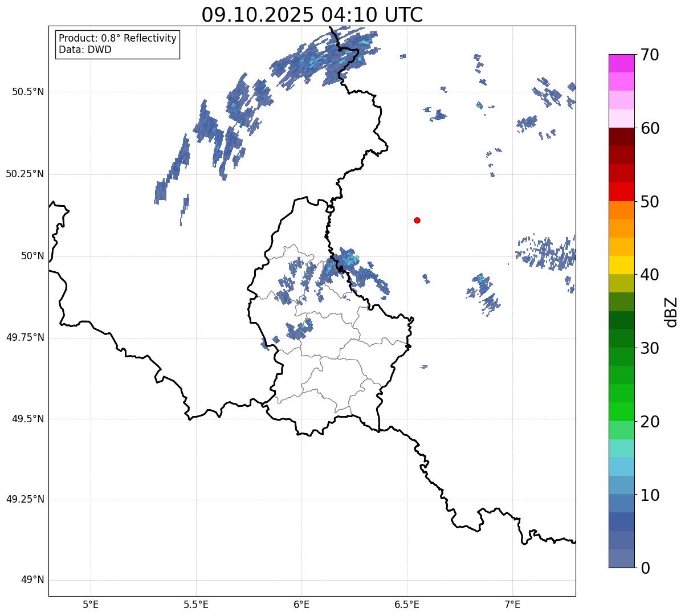The image size is (685, 616).
Task: Click the title '09.10.2025 04:10 UTC'
Action: coord(312,15)
